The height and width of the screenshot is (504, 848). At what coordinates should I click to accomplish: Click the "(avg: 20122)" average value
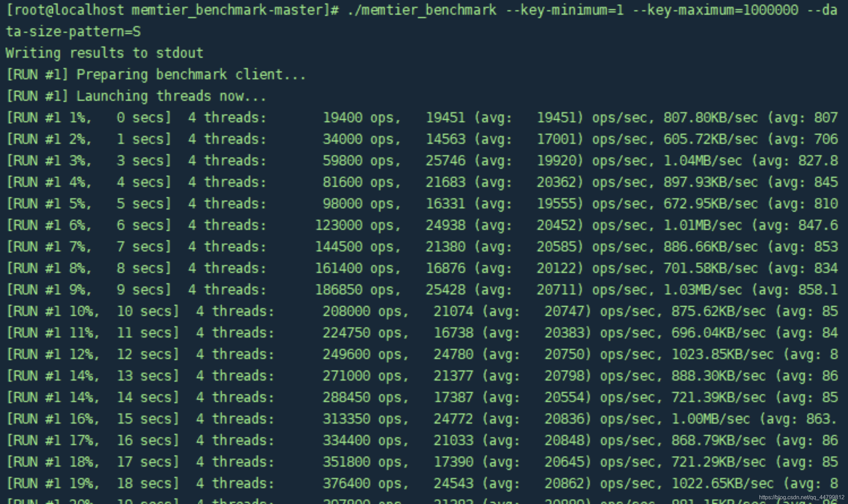tap(529, 268)
